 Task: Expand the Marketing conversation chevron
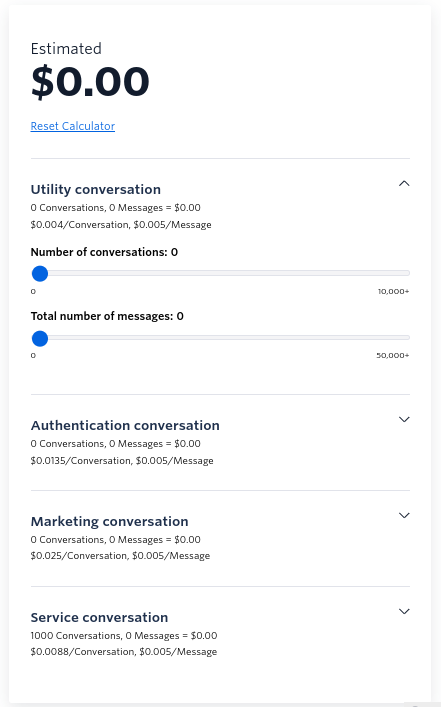(x=404, y=515)
